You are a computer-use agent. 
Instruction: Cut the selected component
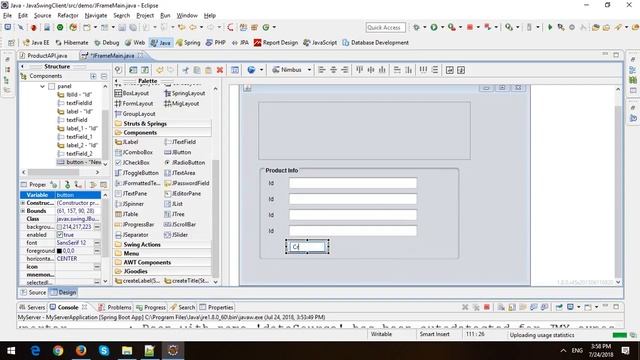click(x=186, y=70)
